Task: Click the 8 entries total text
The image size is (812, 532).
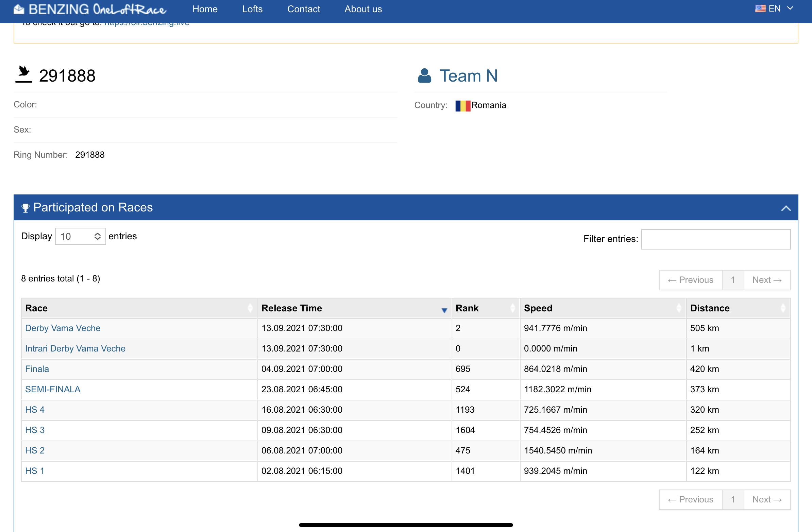Action: click(x=61, y=279)
